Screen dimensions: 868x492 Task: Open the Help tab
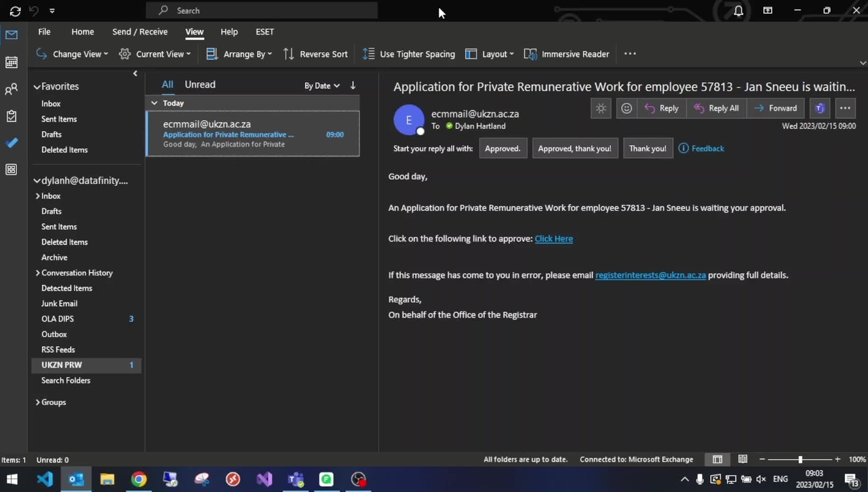(229, 32)
